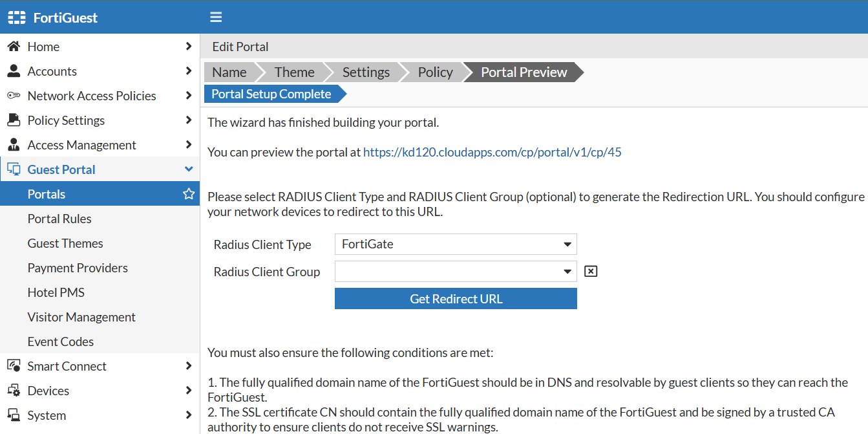Toggle the sidebar with the hamburger menu

[x=215, y=17]
